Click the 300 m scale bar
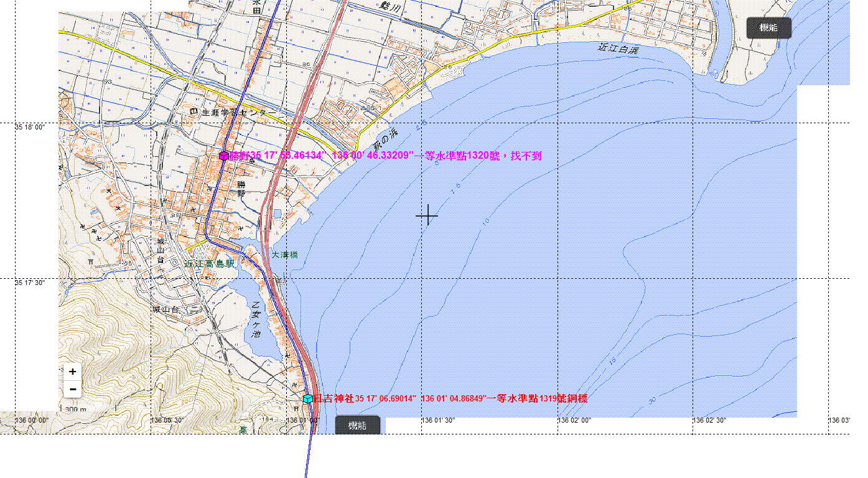The height and width of the screenshot is (478, 868). pos(75,409)
